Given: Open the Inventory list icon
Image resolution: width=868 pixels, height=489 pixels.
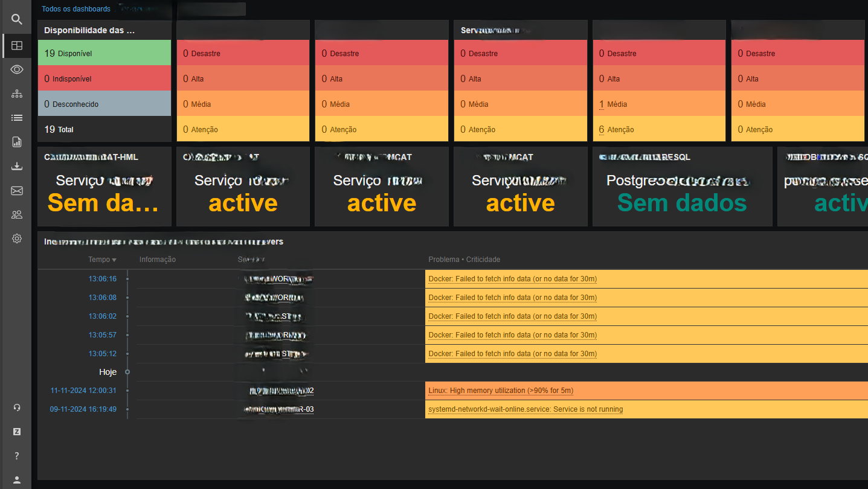Looking at the screenshot, I should coord(17,118).
